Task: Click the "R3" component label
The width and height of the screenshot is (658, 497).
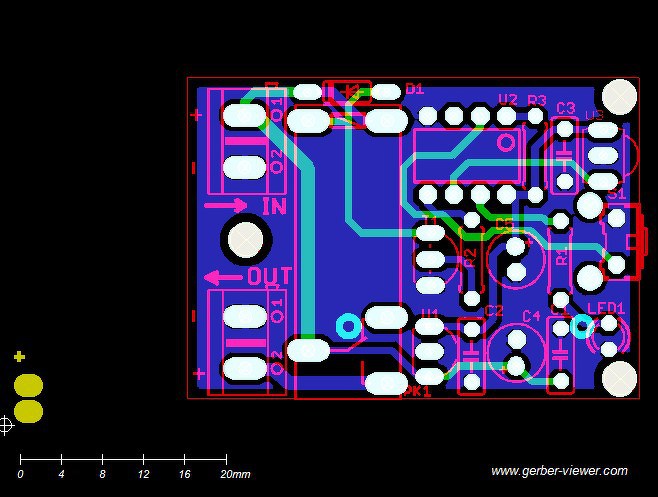Action: (537, 100)
